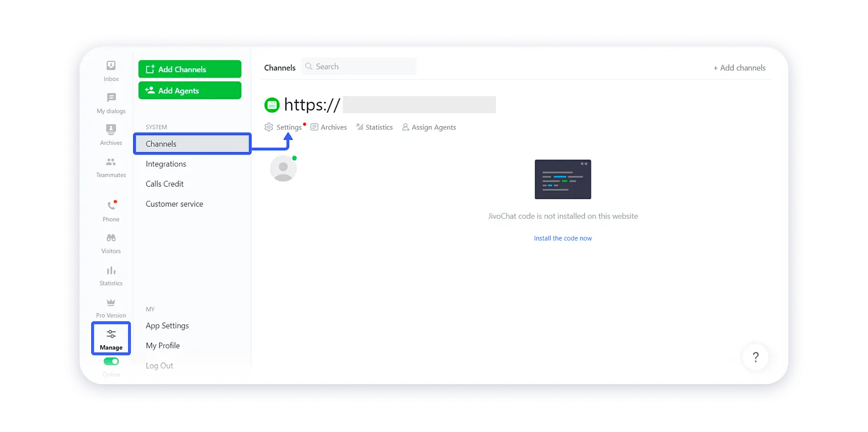
Task: Toggle the Online status switch
Action: 111,361
